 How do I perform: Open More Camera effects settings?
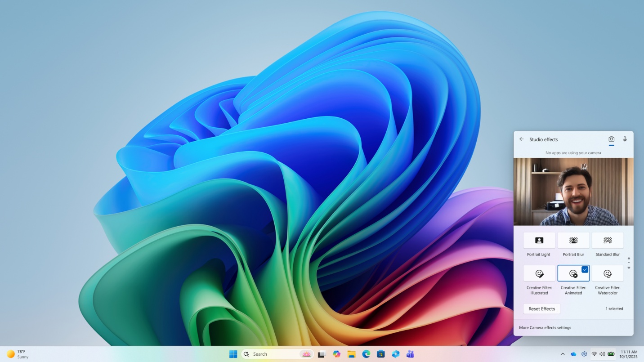(545, 328)
